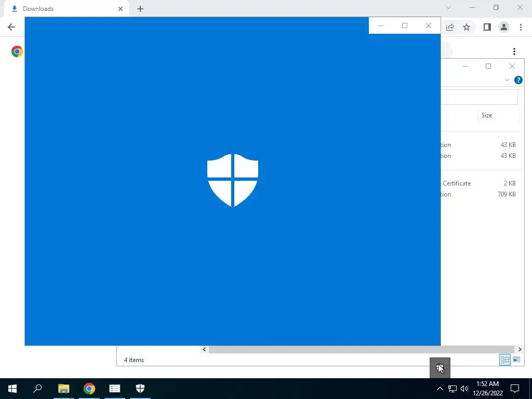Expand Chrome tab search chevron
This screenshot has width=532, height=399.
(x=448, y=7)
